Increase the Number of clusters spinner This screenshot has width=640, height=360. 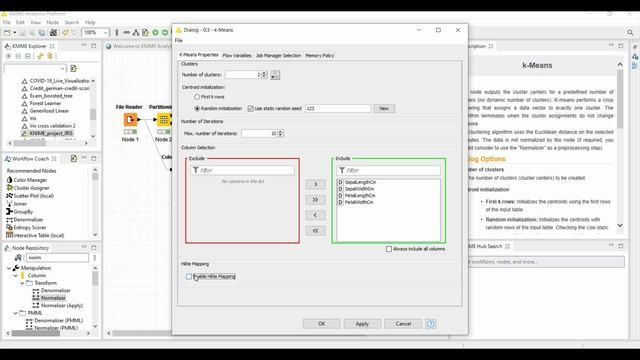[x=264, y=73]
